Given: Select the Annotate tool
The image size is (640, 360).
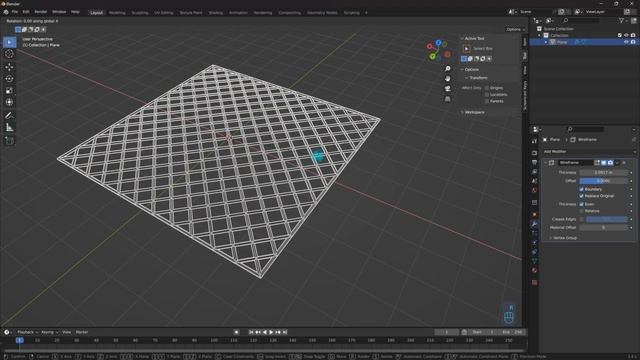Looking at the screenshot, I should [x=9, y=116].
